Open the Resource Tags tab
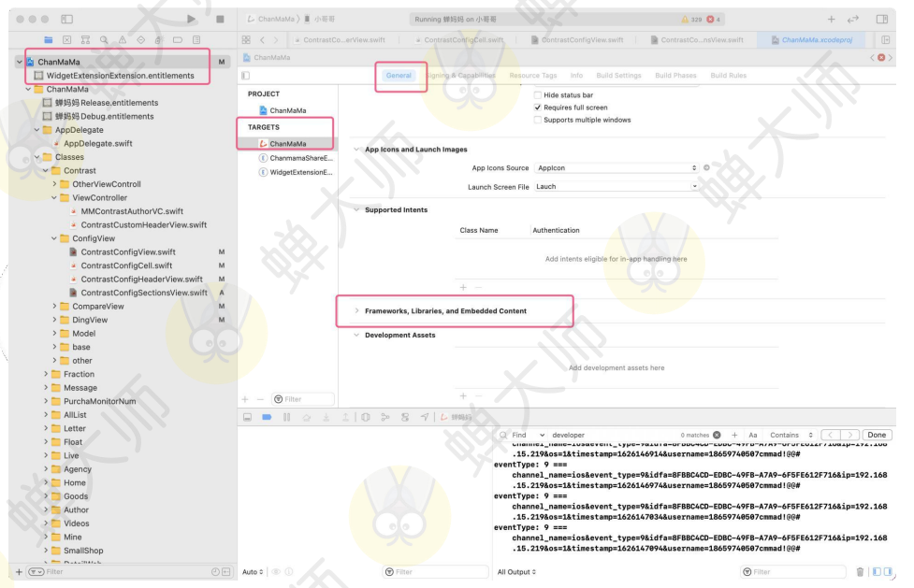Screen dimensions: 914x588 [533, 75]
